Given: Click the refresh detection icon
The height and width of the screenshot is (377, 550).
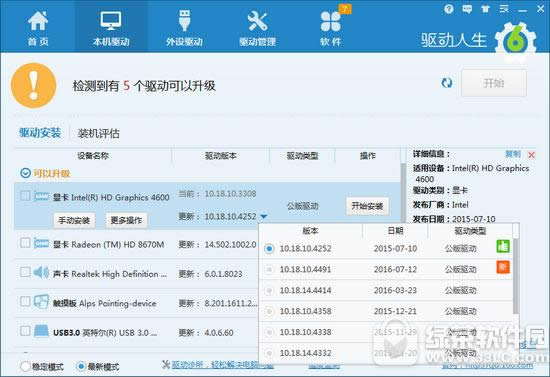Looking at the screenshot, I should coord(447,83).
